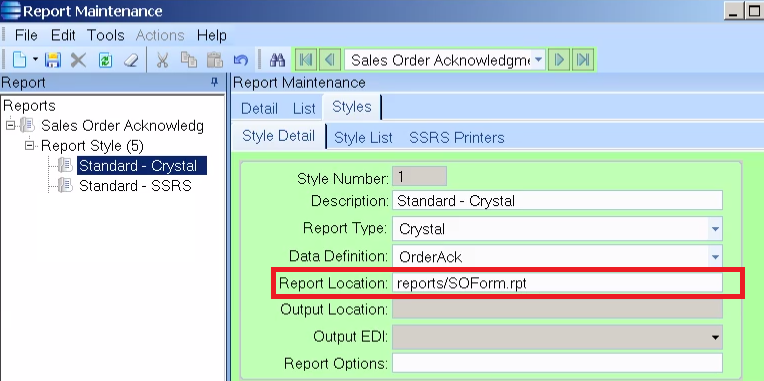764x381 pixels.
Task: Click the Copy toolbar icon
Action: pos(189,59)
